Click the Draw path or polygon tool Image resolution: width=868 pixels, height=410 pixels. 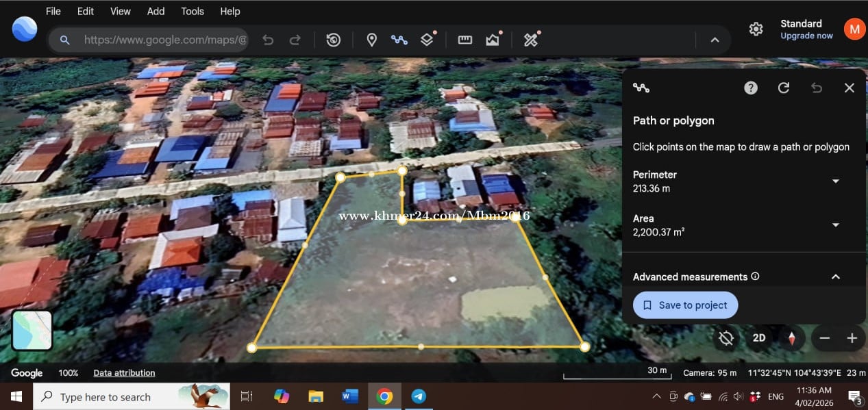pyautogui.click(x=399, y=40)
